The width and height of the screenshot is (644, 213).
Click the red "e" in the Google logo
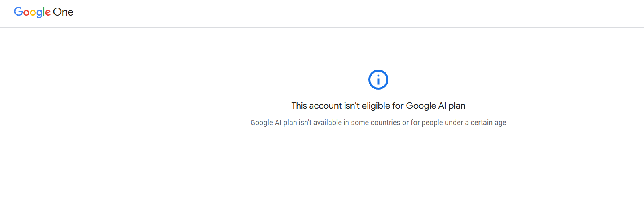pos(48,13)
